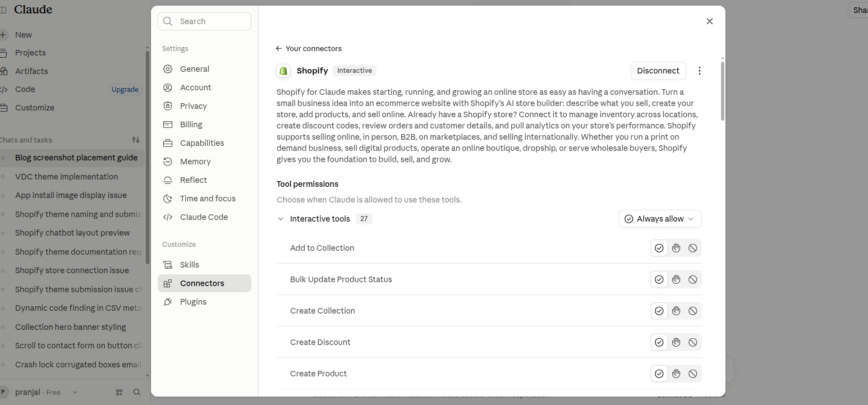Set Create Collection to always allow

click(x=659, y=311)
